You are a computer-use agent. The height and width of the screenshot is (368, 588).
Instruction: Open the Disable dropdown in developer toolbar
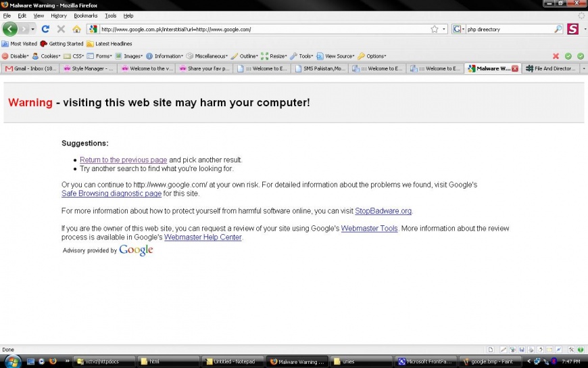point(16,56)
